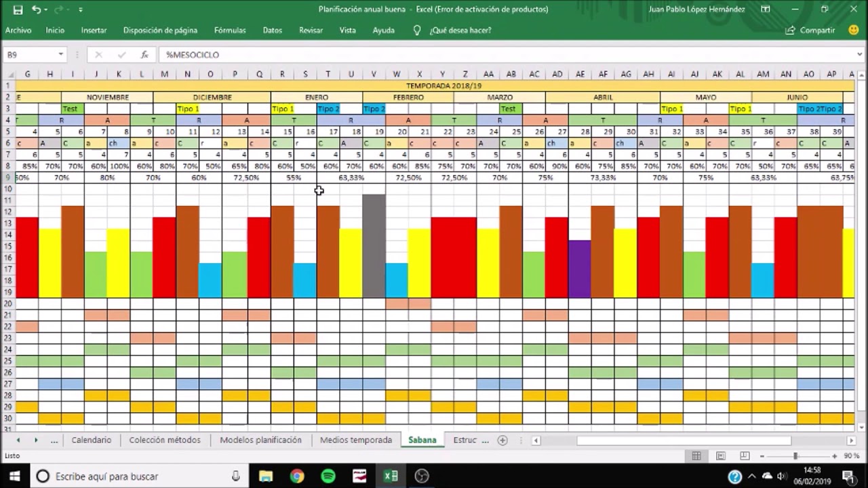Open the Ayuda ribbon tab
Viewport: 868px width, 488px height.
(383, 30)
